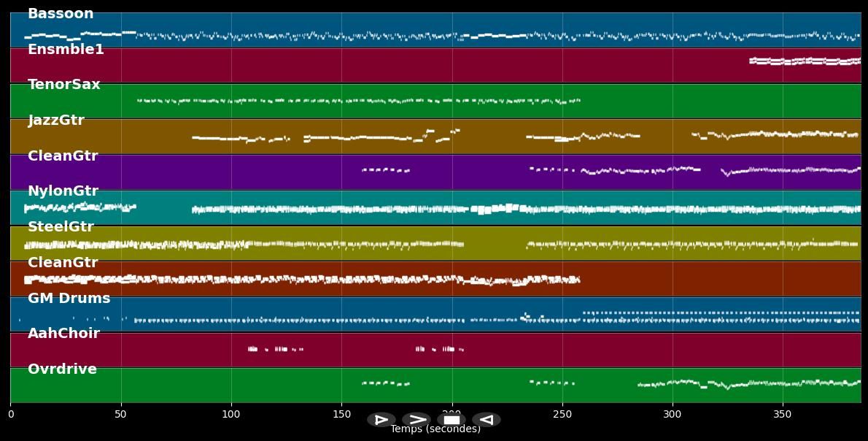
Task: Select the SteelGtr track name
Action: (61, 227)
